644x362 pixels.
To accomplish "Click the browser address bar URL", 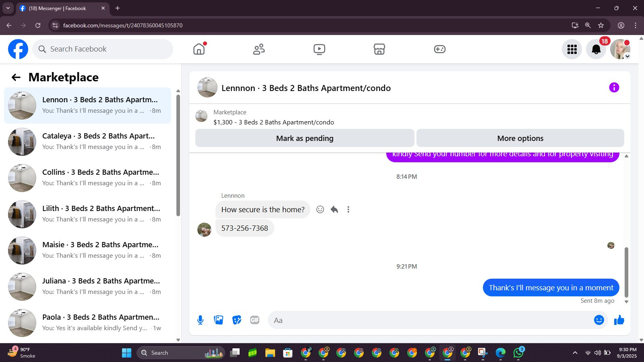I will click(x=123, y=25).
